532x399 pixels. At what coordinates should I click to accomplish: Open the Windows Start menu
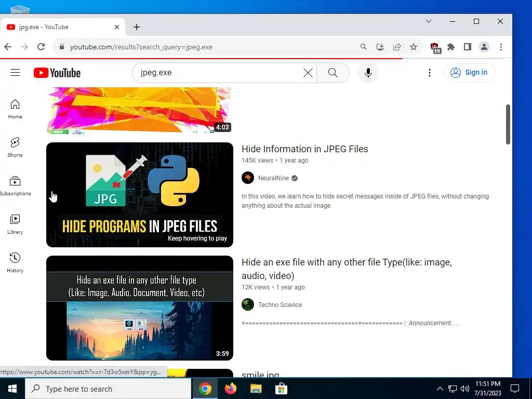[x=12, y=389]
